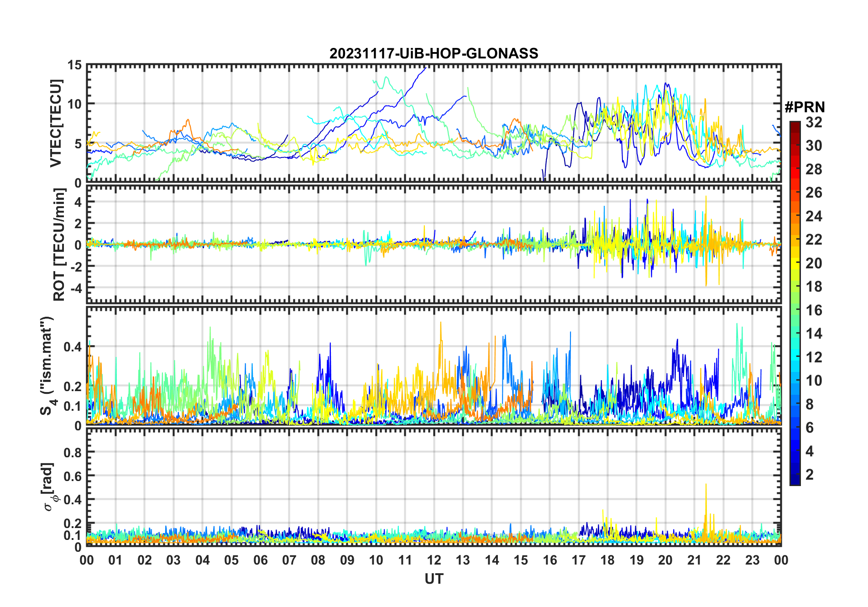Screen dimensions: 868x607
Task: Select the UT axis tick label 06
Action: click(x=261, y=560)
